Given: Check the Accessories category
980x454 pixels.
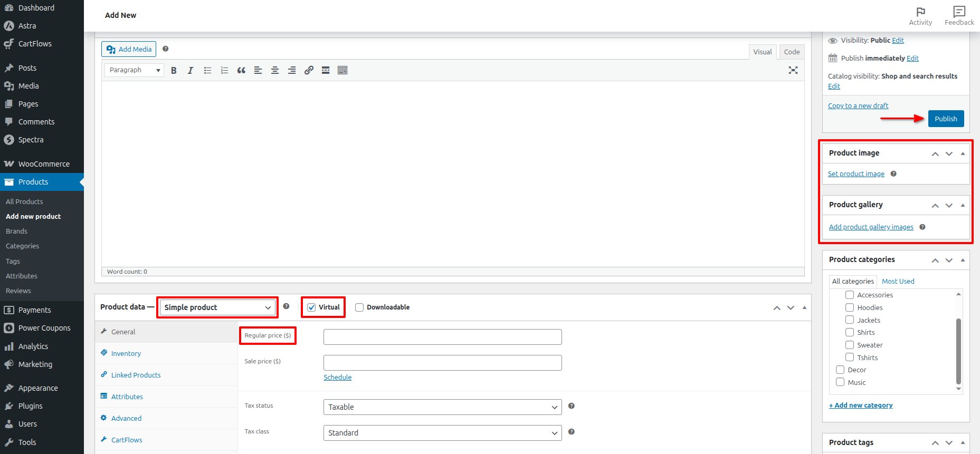Looking at the screenshot, I should point(850,295).
